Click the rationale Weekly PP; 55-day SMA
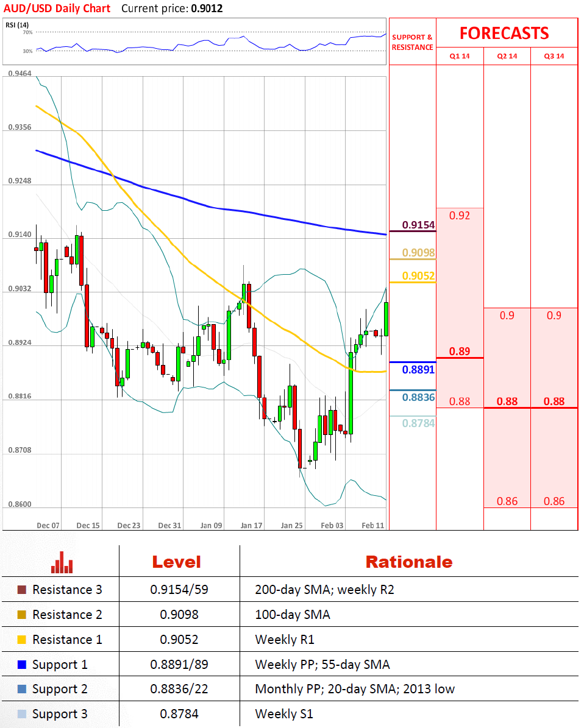The image size is (584, 728). click(322, 665)
